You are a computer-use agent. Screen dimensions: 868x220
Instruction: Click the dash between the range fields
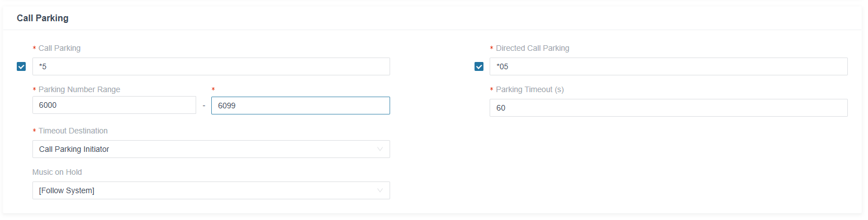click(204, 106)
